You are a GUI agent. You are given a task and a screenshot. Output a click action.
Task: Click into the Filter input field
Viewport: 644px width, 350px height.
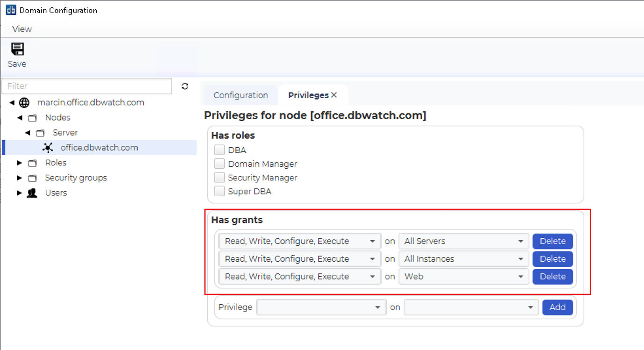[87, 86]
